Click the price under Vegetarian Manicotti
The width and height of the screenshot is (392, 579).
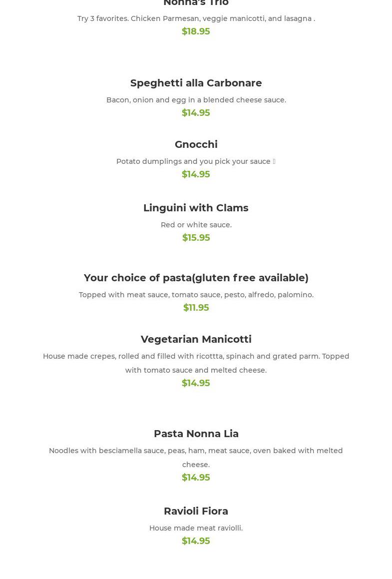pos(196,383)
